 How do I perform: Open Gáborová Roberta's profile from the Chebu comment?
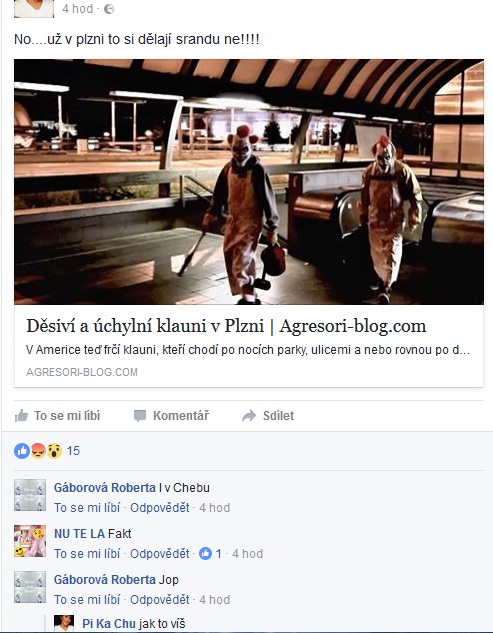(x=105, y=488)
